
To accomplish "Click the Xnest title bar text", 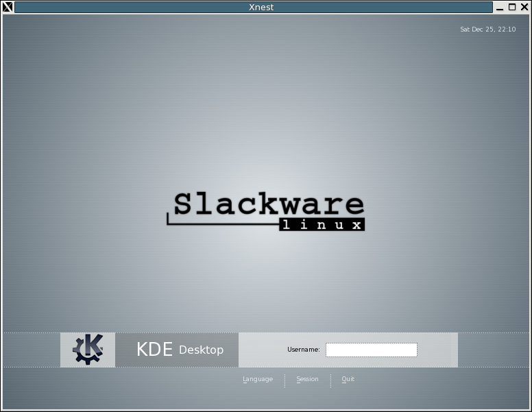I will pos(261,7).
